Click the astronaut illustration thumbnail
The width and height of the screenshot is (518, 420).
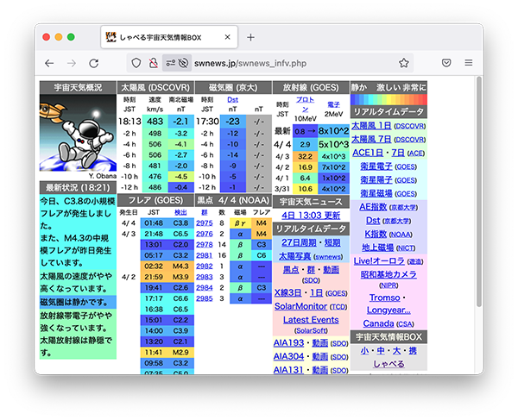(78, 136)
